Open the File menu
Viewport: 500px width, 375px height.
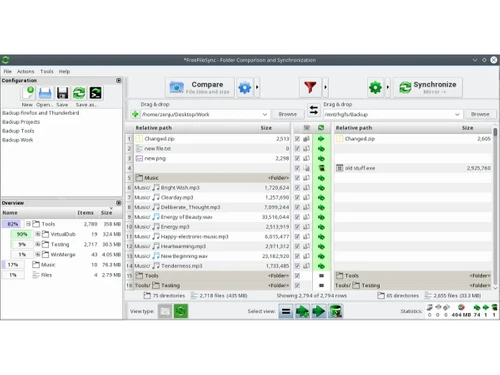[8, 71]
